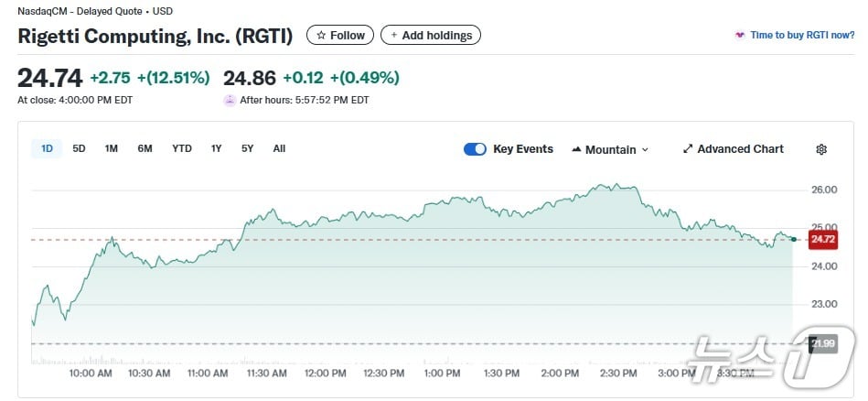Click the purple Time to buy icon
Image resolution: width=868 pixels, height=401 pixels.
coord(739,36)
